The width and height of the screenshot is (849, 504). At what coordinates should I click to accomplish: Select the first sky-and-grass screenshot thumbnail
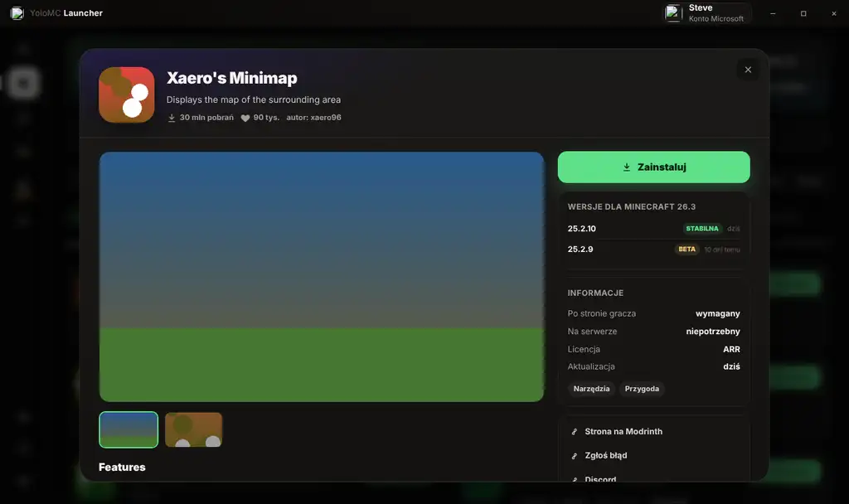[129, 430]
